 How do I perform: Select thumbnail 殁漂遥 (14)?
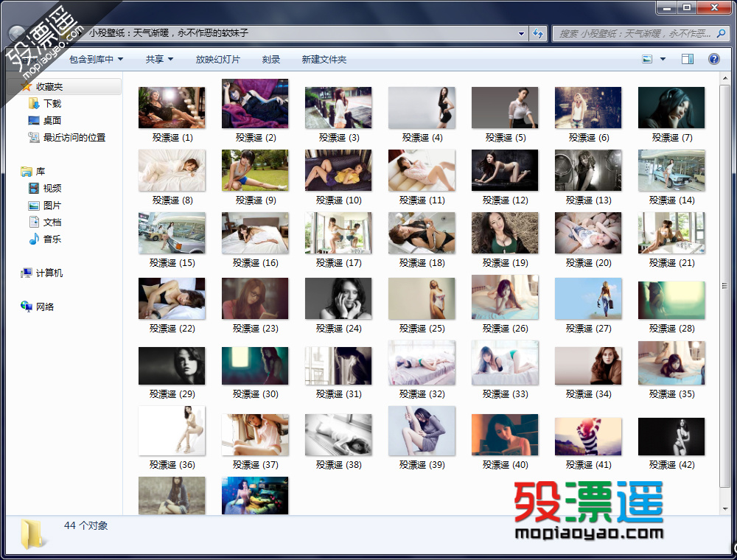671,170
